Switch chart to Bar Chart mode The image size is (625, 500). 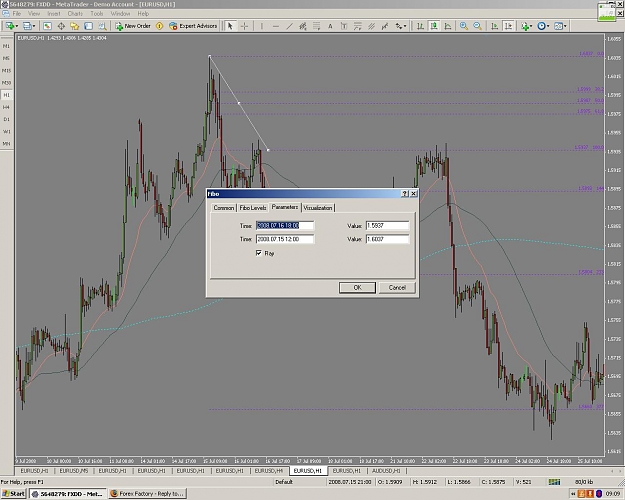(420, 26)
